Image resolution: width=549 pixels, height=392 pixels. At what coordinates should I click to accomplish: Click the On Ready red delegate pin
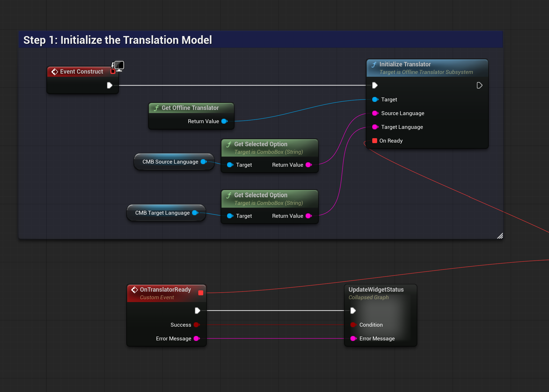pos(375,141)
